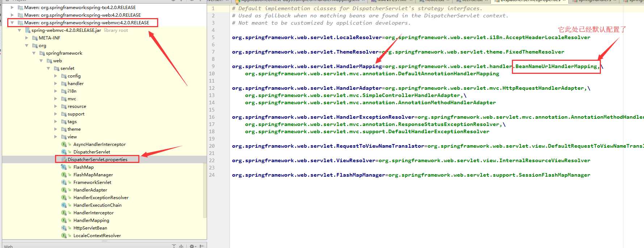
Task: Expand the i18n package arrow
Action: (x=56, y=91)
